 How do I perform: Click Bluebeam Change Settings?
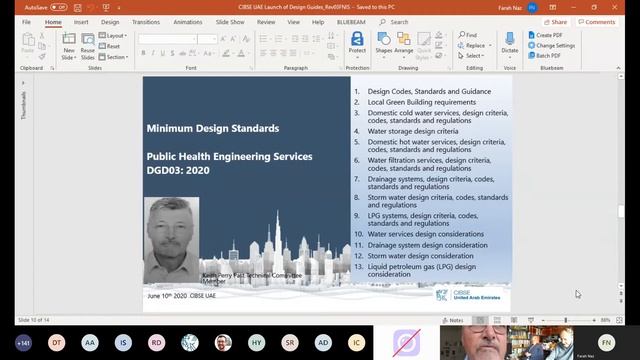(x=551, y=45)
